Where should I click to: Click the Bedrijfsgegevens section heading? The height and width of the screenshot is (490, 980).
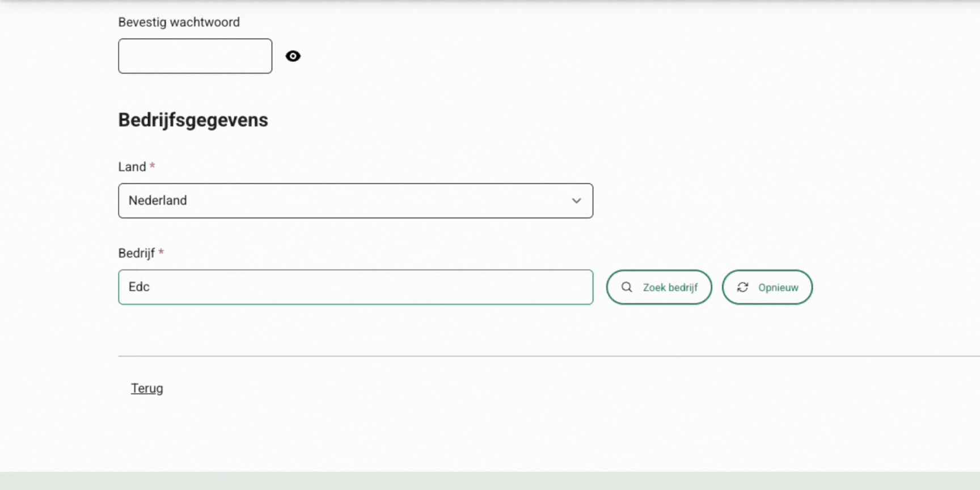193,120
